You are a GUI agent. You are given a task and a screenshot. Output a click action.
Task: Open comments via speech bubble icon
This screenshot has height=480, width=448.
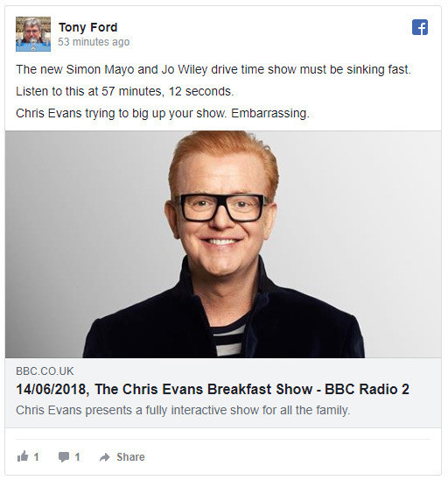pos(64,456)
